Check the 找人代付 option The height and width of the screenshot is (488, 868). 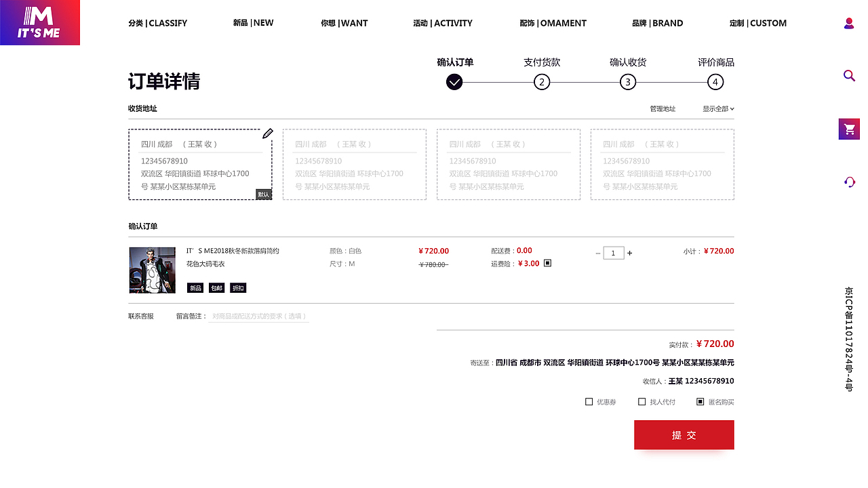click(642, 402)
